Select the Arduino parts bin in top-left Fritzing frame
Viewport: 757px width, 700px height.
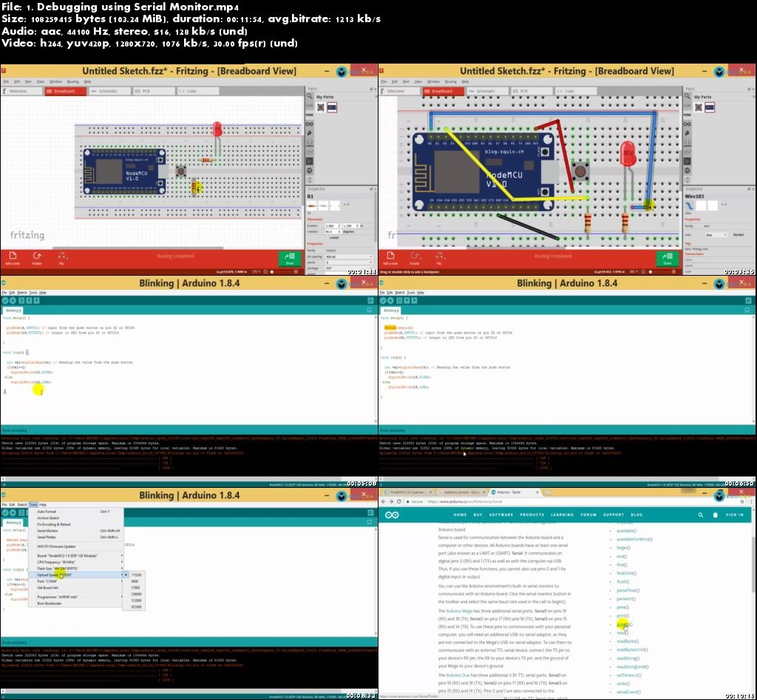click(310, 123)
